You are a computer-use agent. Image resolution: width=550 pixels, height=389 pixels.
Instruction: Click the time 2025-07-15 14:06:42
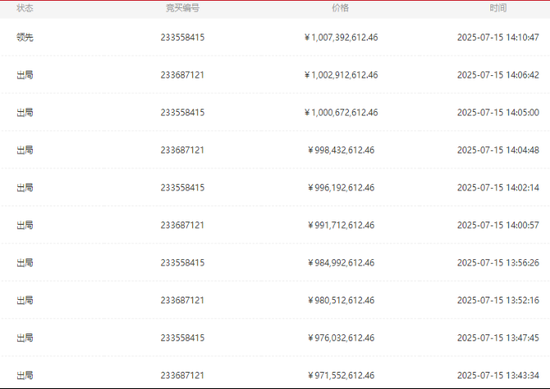498,75
